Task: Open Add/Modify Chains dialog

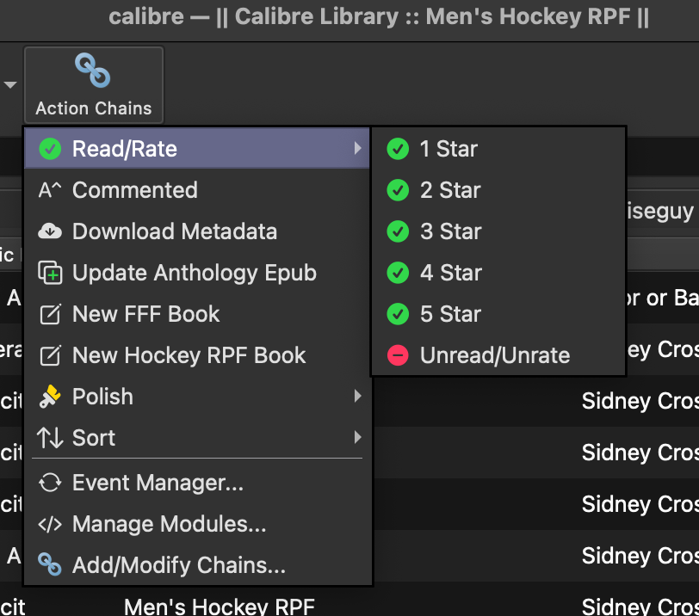Action: (x=178, y=565)
